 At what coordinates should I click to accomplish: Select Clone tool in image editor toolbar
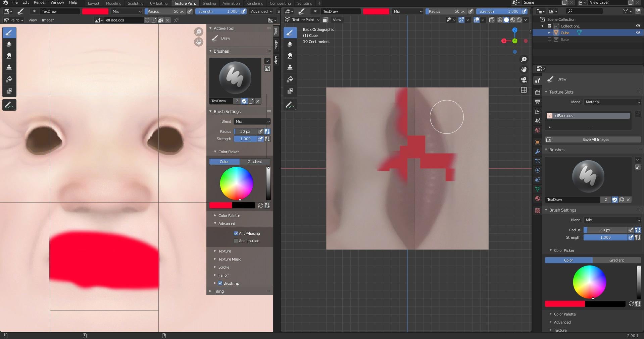(x=9, y=67)
